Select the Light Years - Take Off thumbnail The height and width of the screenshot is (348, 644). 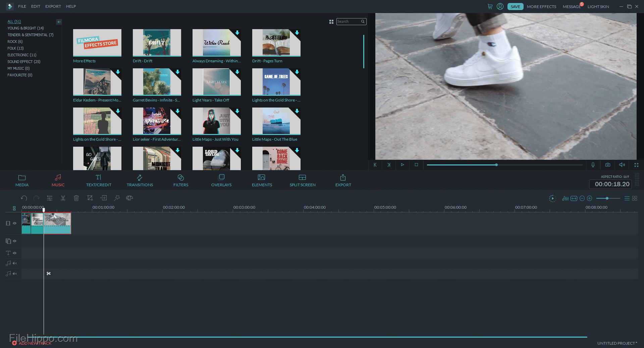tap(216, 81)
